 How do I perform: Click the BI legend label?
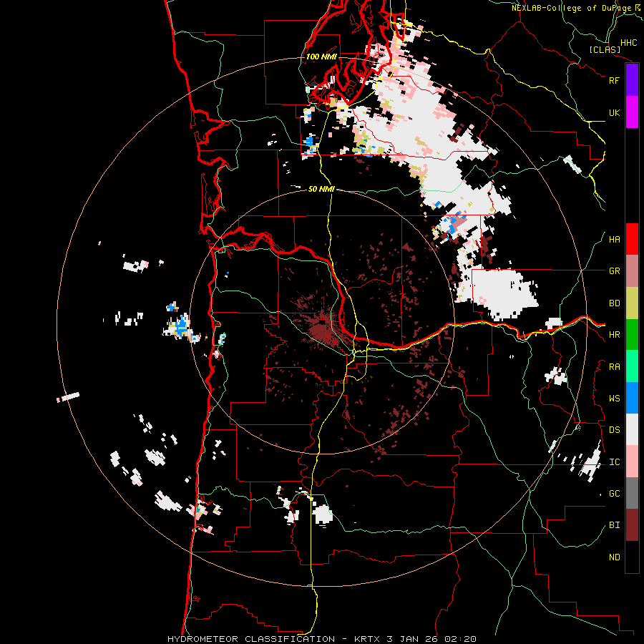pos(614,525)
